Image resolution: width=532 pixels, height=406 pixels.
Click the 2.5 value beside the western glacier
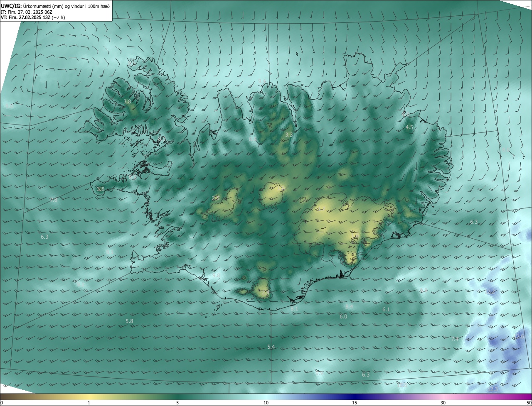(216, 198)
